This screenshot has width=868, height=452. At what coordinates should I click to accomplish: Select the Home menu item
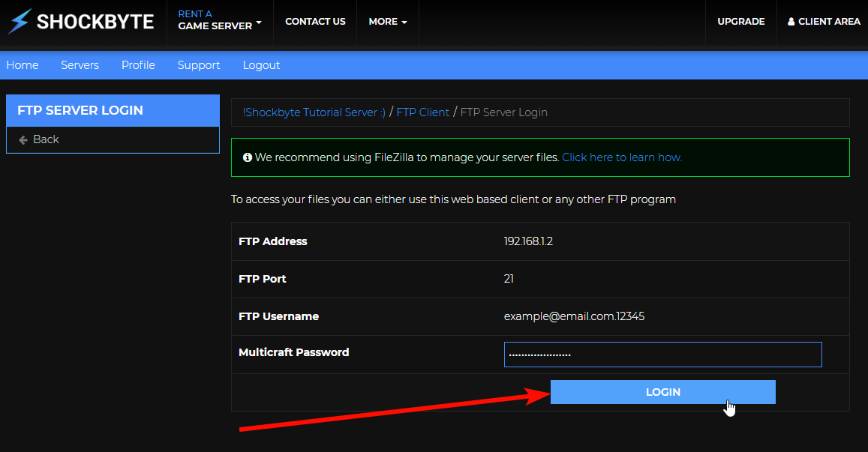[23, 65]
